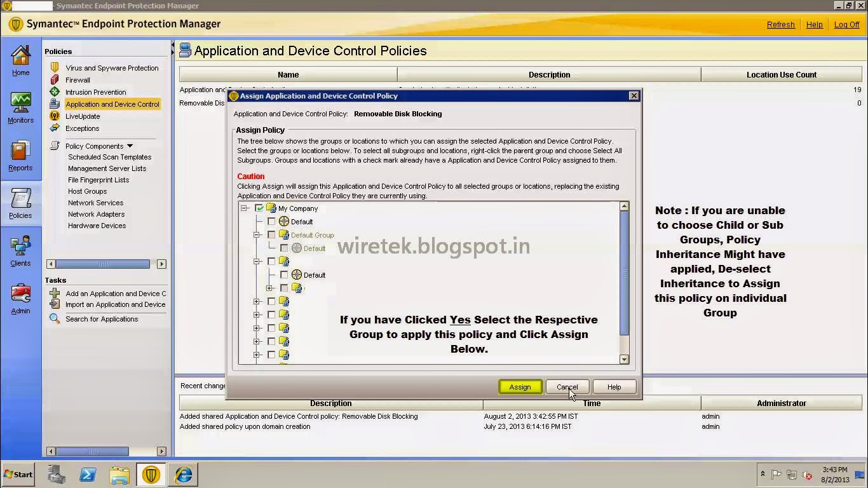Click the My Company group folder icon

[x=271, y=208]
